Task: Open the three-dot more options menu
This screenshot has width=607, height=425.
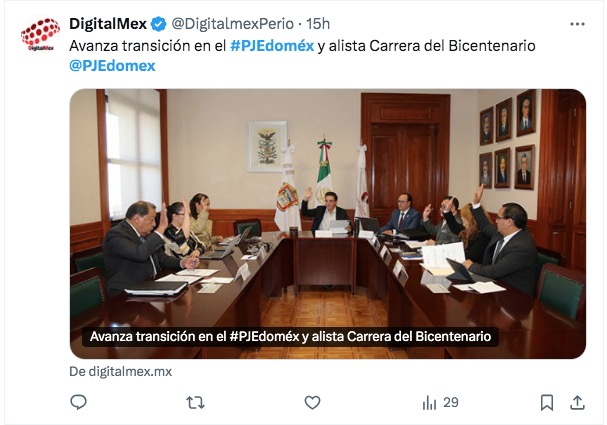Action: click(x=577, y=24)
